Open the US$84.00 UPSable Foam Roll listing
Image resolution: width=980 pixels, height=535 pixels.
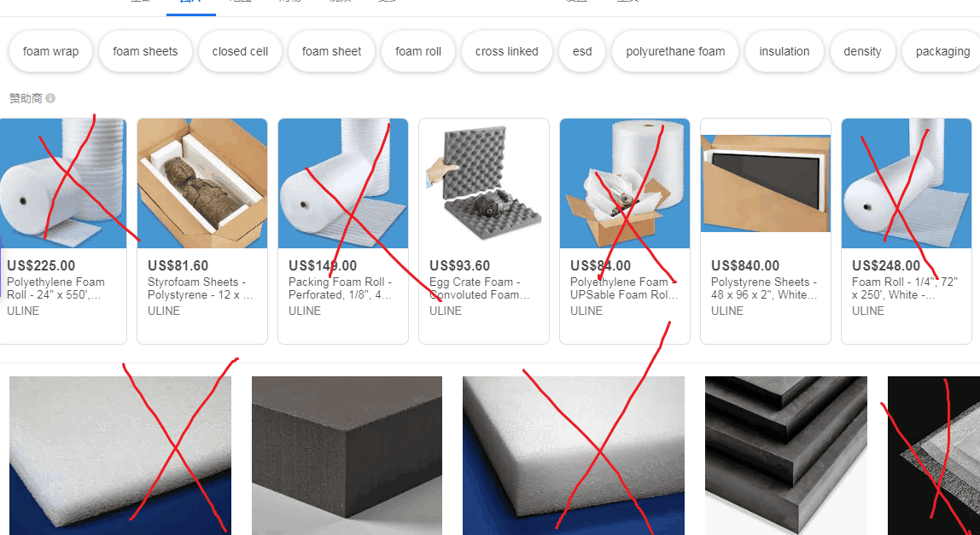click(624, 231)
